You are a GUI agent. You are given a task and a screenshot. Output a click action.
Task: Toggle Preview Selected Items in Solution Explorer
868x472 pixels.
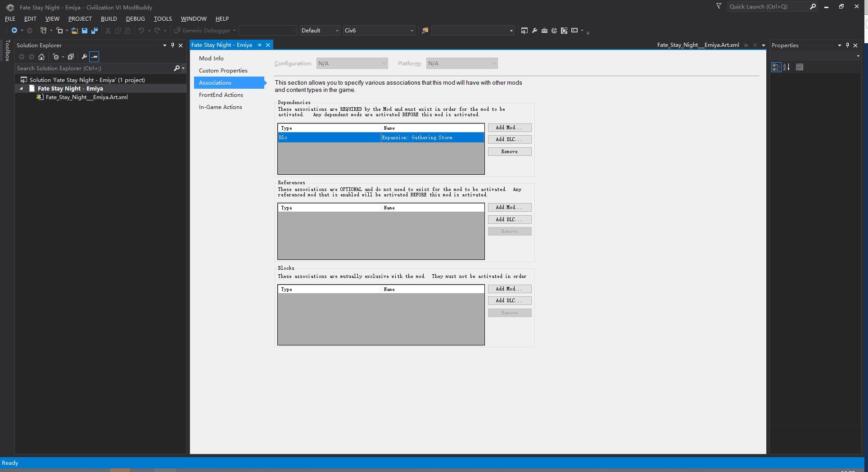pyautogui.click(x=94, y=56)
